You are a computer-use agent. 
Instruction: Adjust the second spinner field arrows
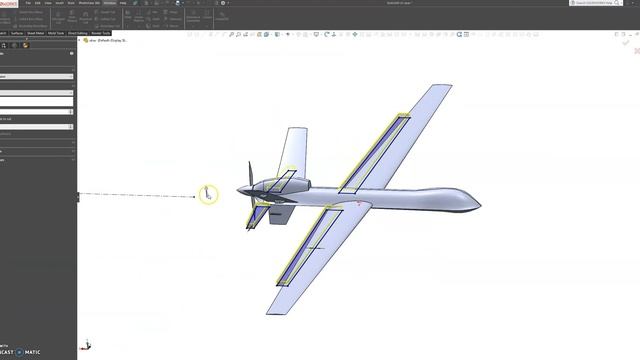(71, 127)
